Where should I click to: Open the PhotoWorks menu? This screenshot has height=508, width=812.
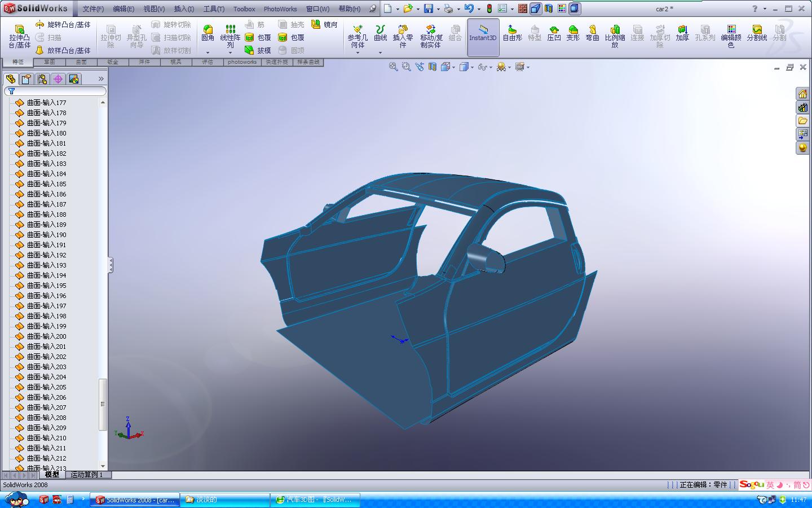[x=280, y=9]
